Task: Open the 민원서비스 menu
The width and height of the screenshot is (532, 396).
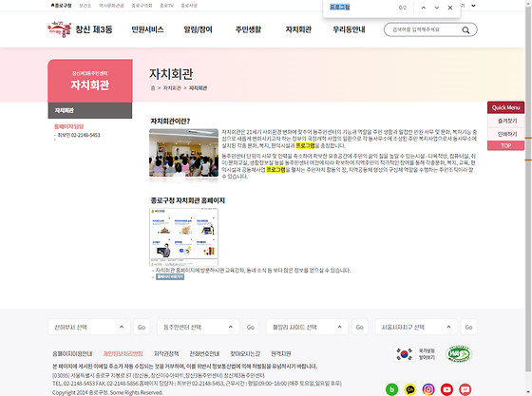Action: tap(147, 29)
